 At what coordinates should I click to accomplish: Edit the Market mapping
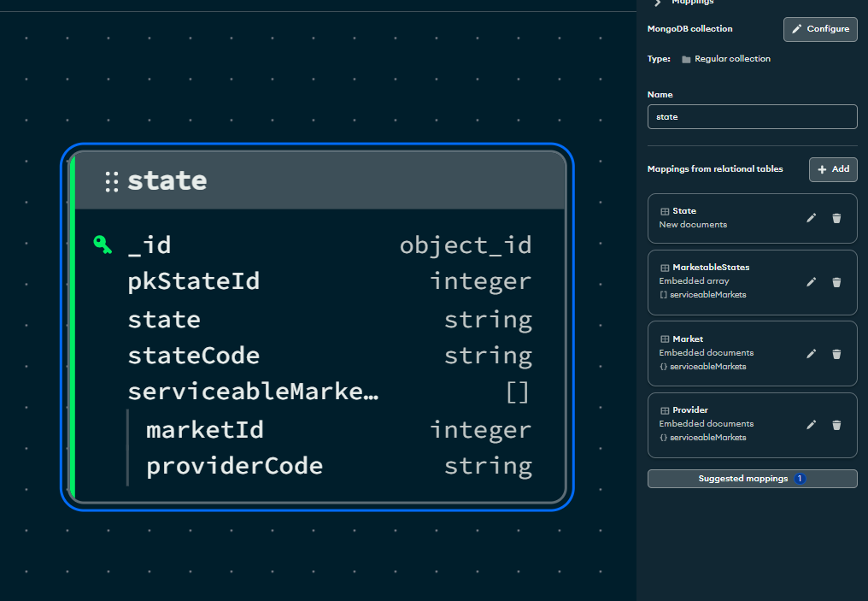pyautogui.click(x=811, y=353)
